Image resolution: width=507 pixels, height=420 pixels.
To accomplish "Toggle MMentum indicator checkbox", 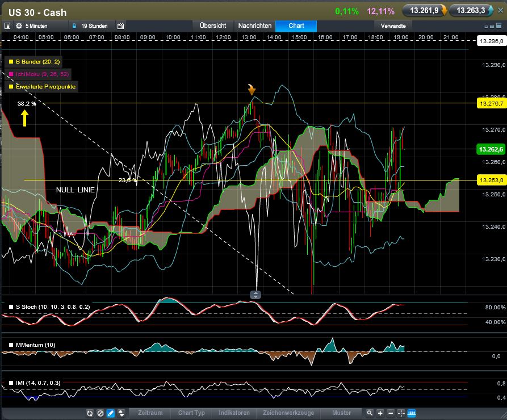I will tap(11, 345).
